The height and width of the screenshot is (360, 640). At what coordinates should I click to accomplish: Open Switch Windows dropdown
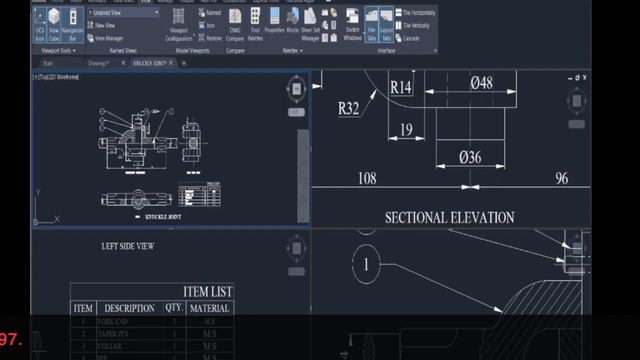pyautogui.click(x=352, y=25)
